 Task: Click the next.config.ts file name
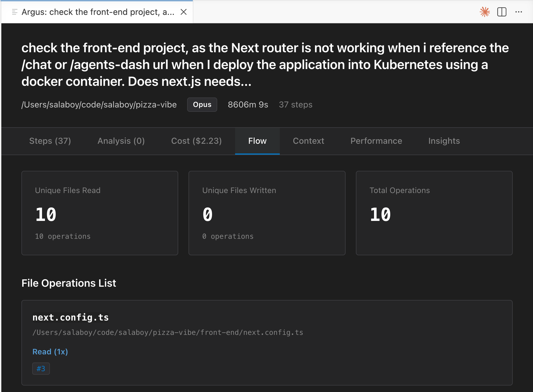(70, 317)
